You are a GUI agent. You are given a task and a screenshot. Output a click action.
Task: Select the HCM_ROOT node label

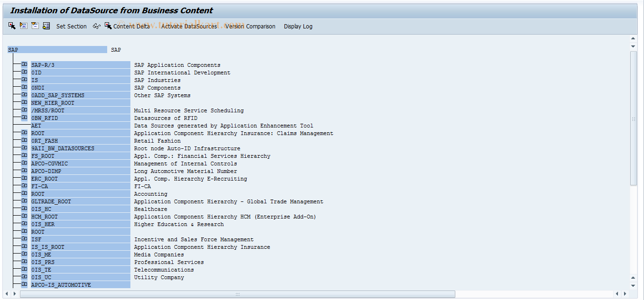[80, 217]
